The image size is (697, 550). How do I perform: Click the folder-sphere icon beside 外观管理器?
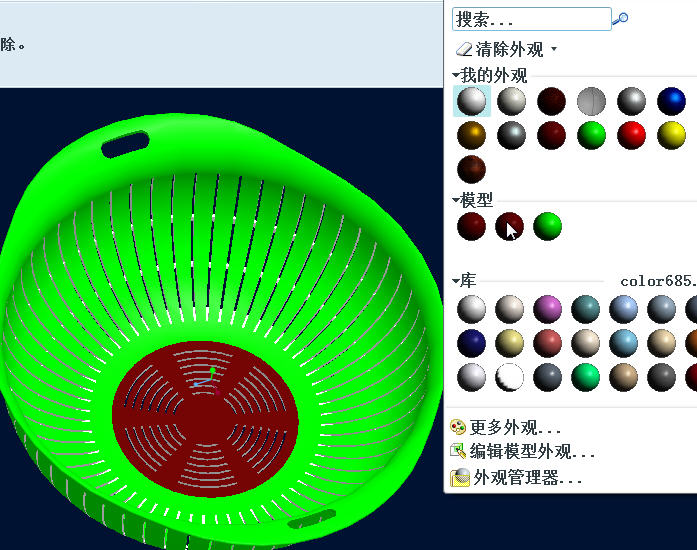(460, 478)
